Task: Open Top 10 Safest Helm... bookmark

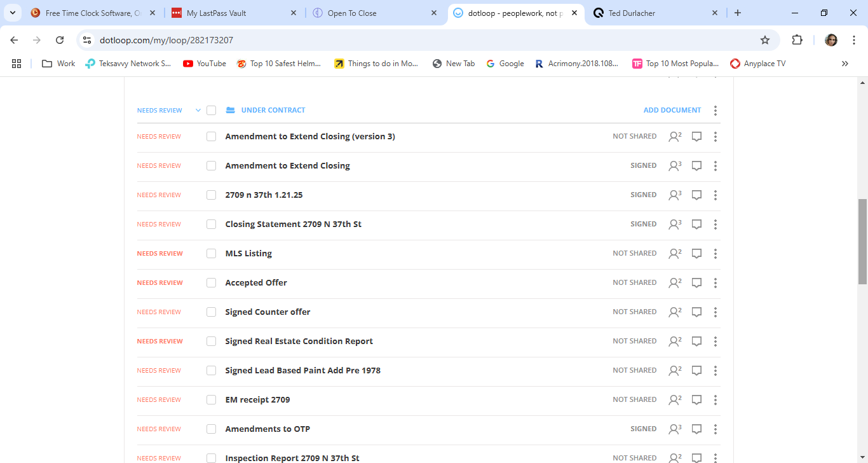Action: pos(279,64)
